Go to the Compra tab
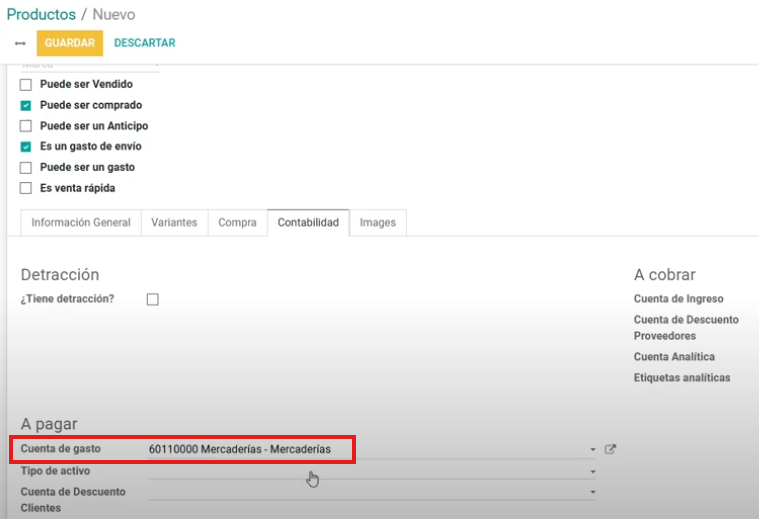This screenshot has height=519, width=759. pyautogui.click(x=237, y=223)
